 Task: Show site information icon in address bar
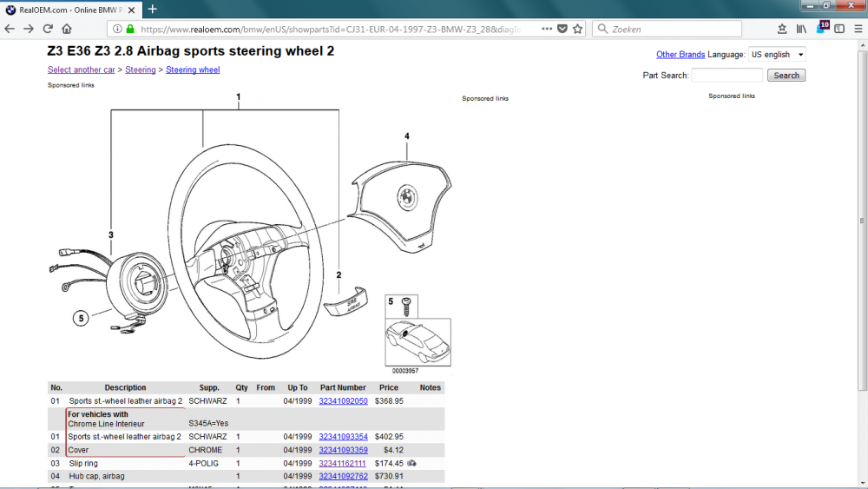coord(117,29)
